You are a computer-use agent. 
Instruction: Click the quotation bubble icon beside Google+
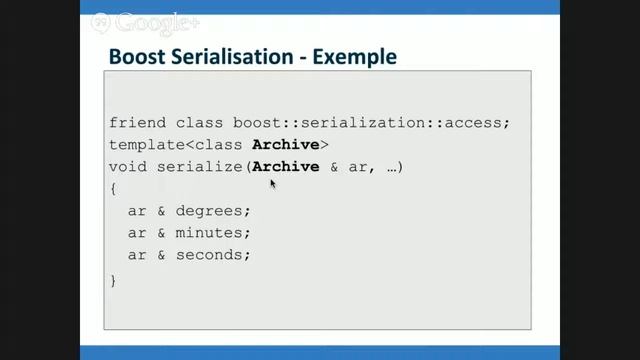coord(100,22)
